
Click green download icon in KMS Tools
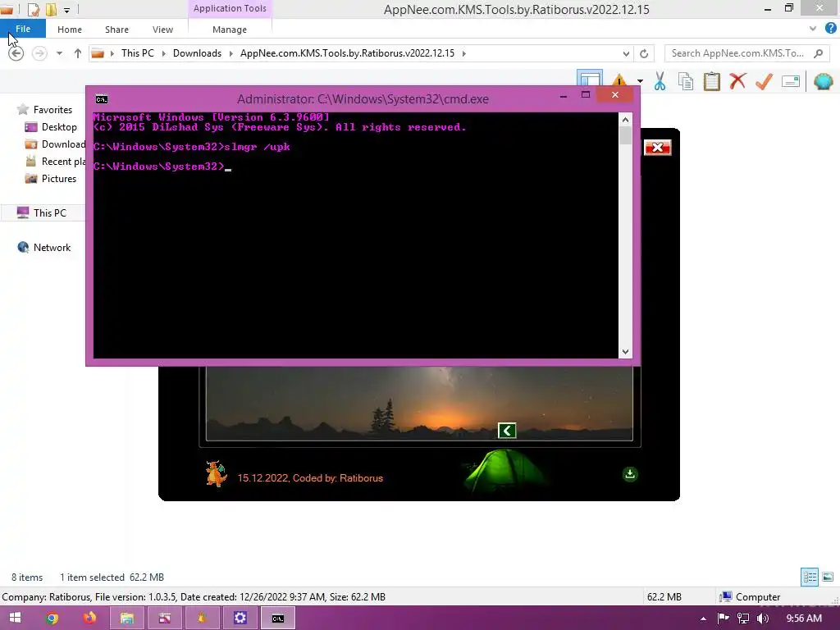point(630,474)
